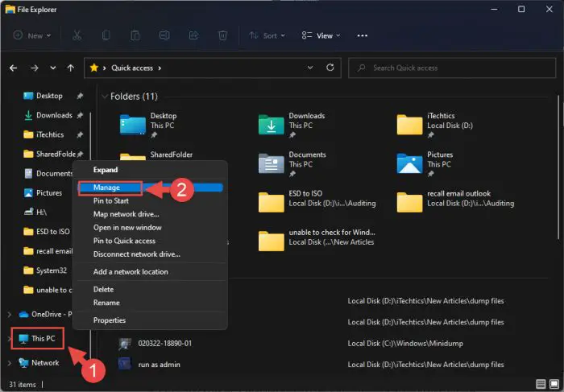Refresh the Quick access view

coord(331,68)
